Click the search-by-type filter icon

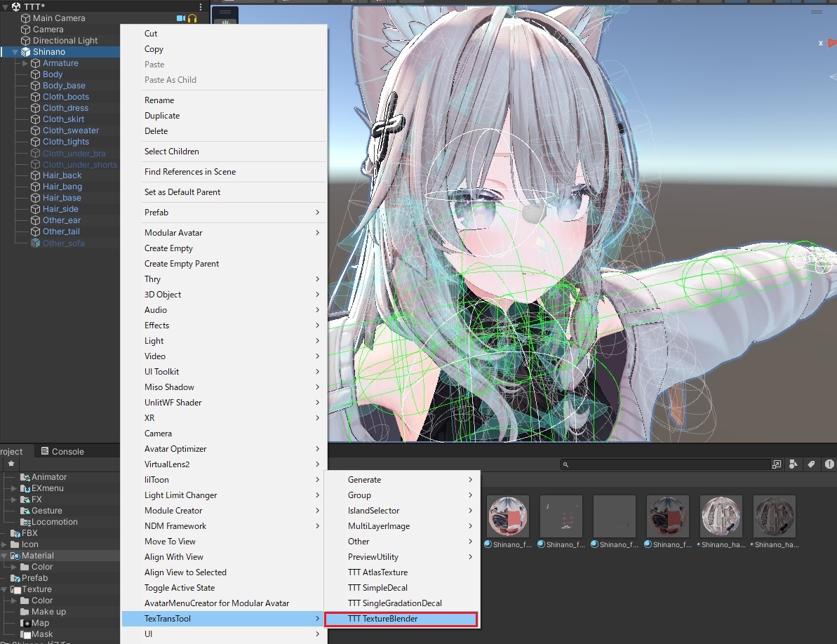pos(791,464)
